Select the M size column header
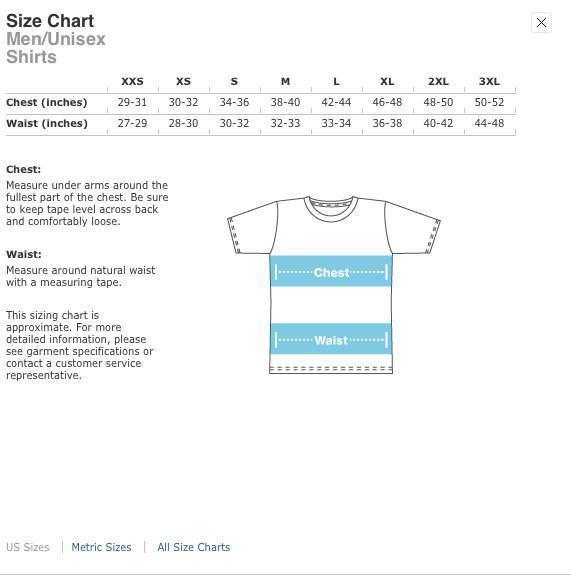 point(285,81)
